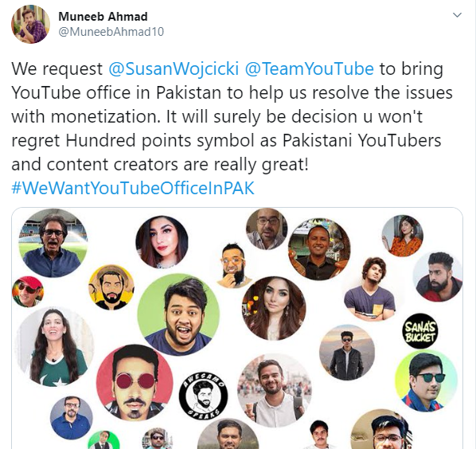The height and width of the screenshot is (449, 476).
Task: Click the surprised man on green background
Action: coord(178,314)
